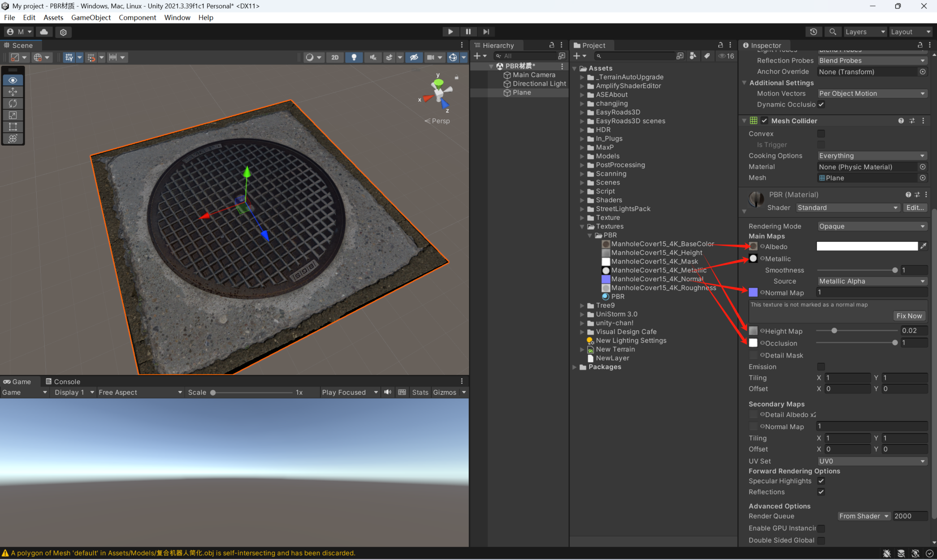This screenshot has width=937, height=560.
Task: Open the GameObject menu
Action: pos(91,17)
